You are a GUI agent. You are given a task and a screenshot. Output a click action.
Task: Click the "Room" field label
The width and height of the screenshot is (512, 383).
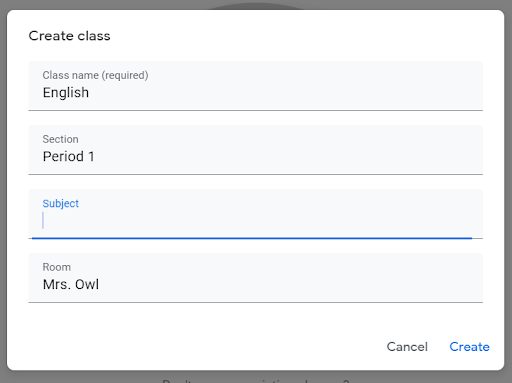coord(57,267)
